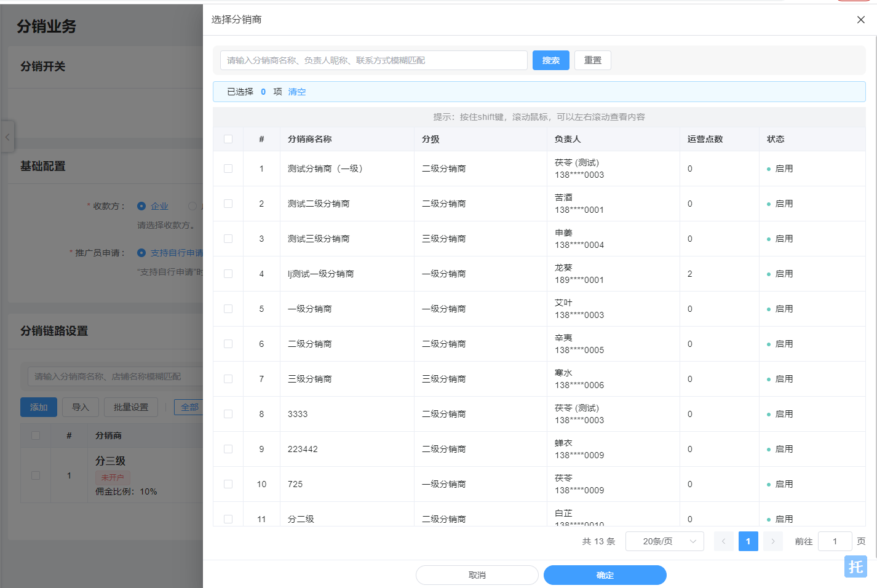Open the 20条/页 page size dropdown
The image size is (877, 588).
664,541
